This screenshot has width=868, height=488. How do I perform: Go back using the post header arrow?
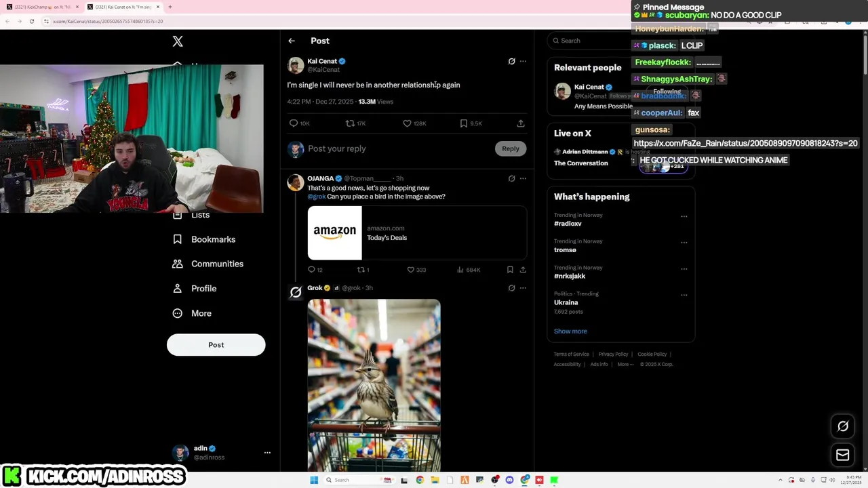[292, 41]
